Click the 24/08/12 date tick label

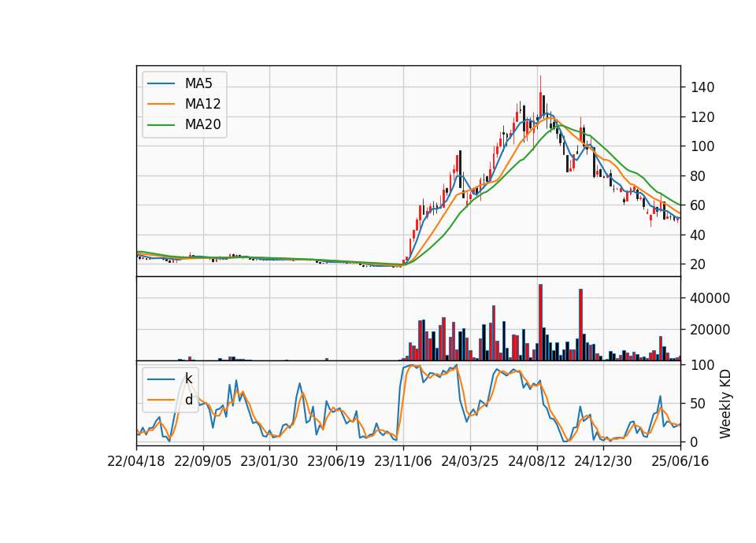(x=536, y=461)
